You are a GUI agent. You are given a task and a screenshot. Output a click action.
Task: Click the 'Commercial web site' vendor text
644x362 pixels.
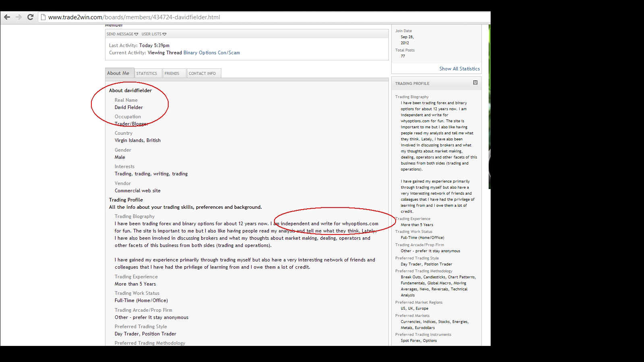point(138,191)
